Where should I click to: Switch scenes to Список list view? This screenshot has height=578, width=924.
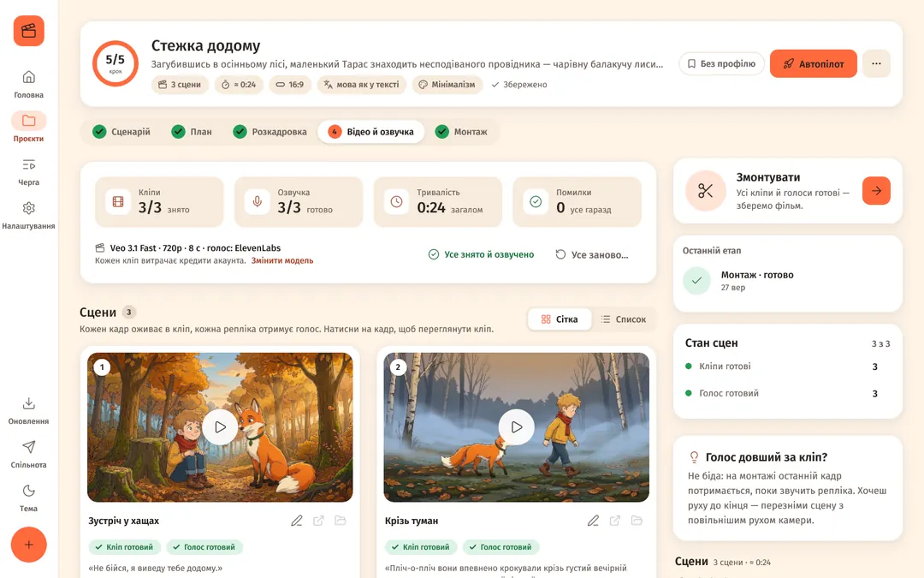pyautogui.click(x=624, y=319)
